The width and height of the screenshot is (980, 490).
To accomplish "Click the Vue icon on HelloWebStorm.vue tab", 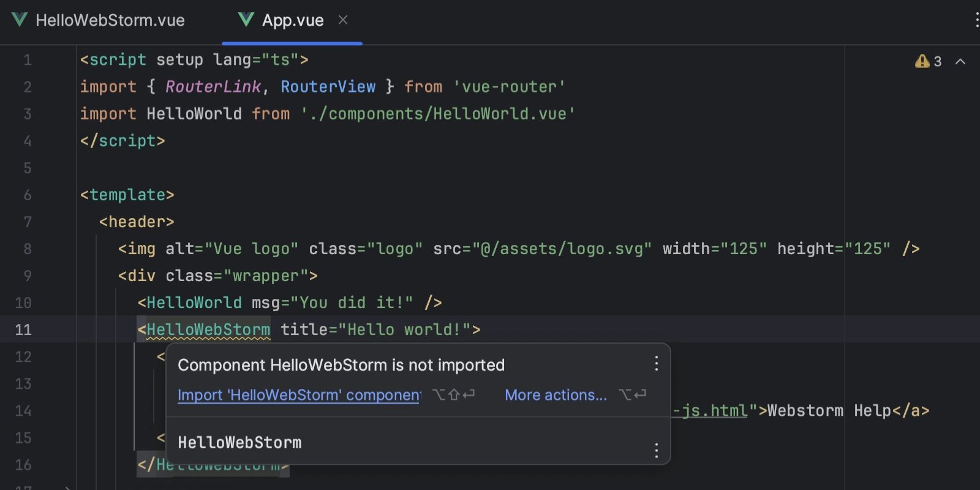I will (20, 20).
